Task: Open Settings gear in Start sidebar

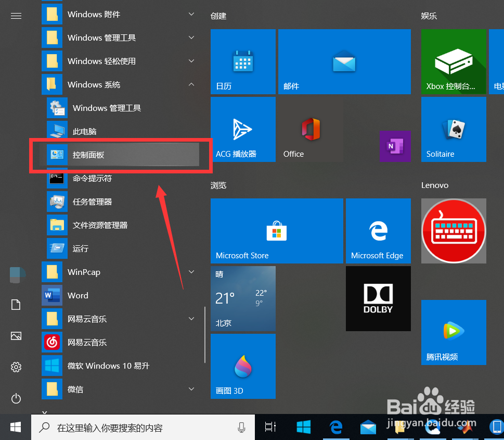Action: 16,367
